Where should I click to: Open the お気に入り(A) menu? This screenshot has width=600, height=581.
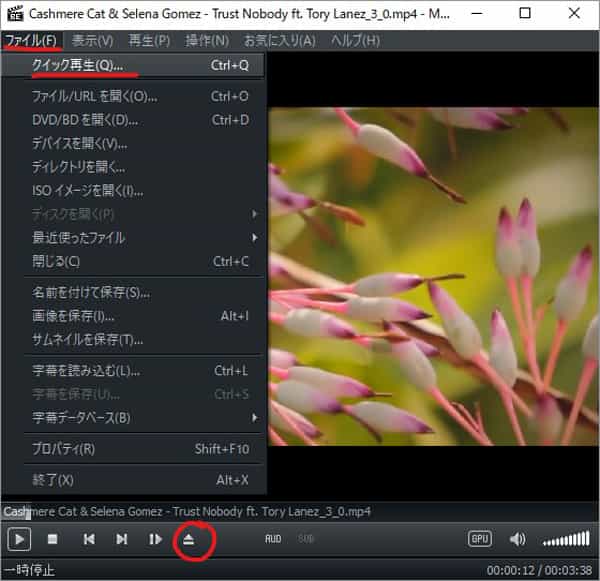coord(280,41)
